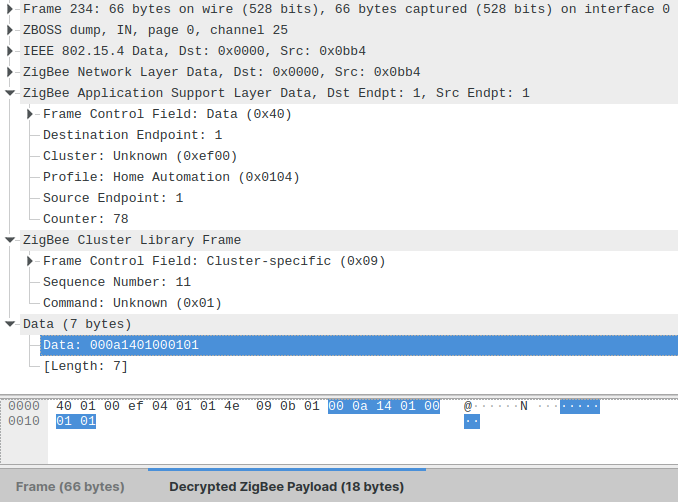This screenshot has width=678, height=502.
Task: Expand the Frame 234 tree node
Action: click(10, 9)
